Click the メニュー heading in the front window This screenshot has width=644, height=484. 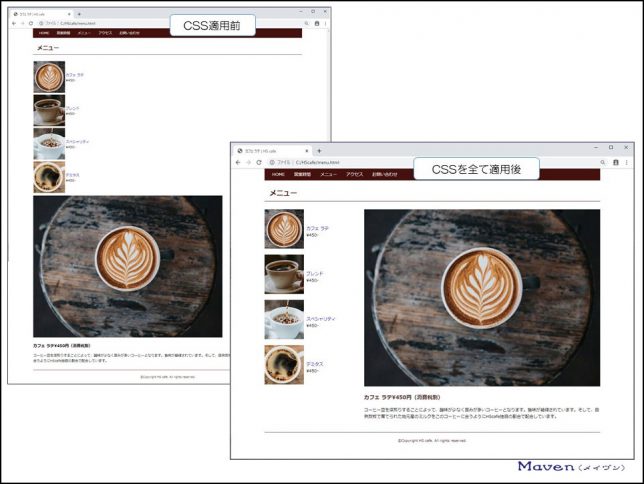[283, 193]
